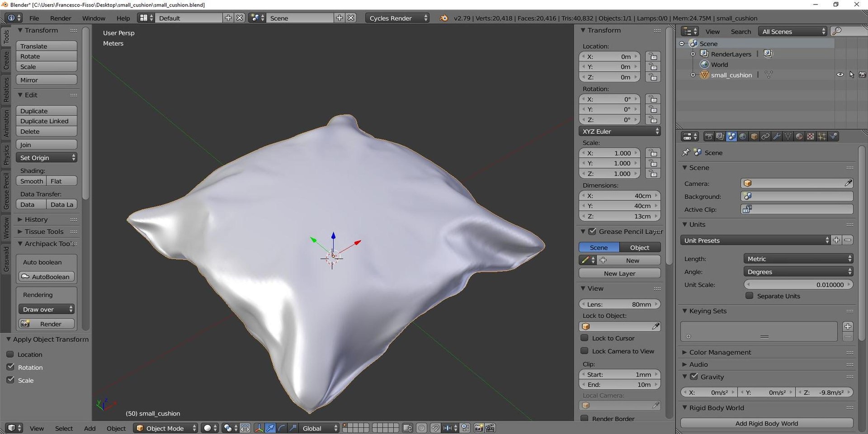Click the Smooth shading button
868x434 pixels.
[31, 181]
